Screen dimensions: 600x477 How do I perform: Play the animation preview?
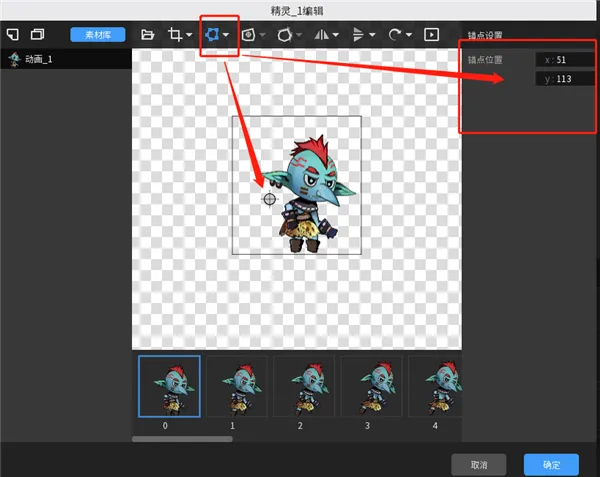431,35
